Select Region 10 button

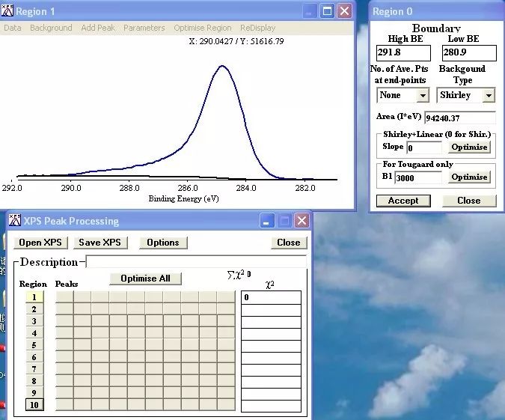[34, 404]
